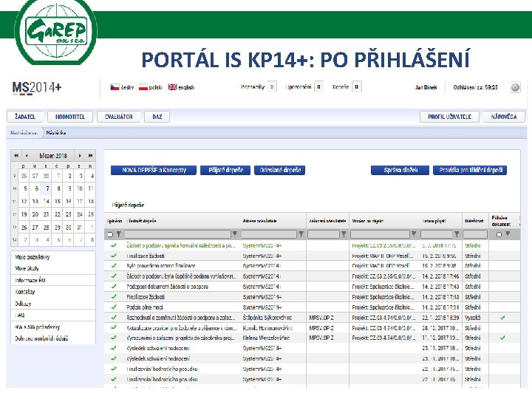Click Upozornění counter box
Screen dimensions: 532x399
point(318,87)
